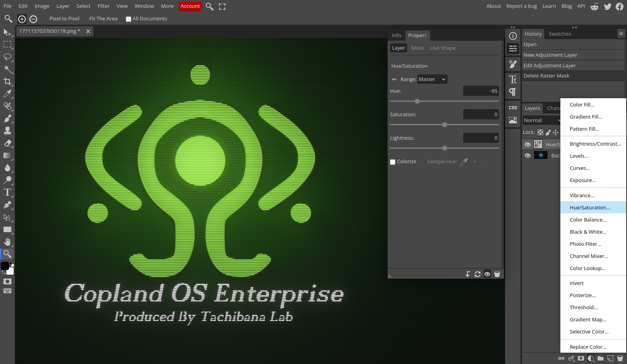
Task: Toggle lock transparent pixels
Action: 540,132
